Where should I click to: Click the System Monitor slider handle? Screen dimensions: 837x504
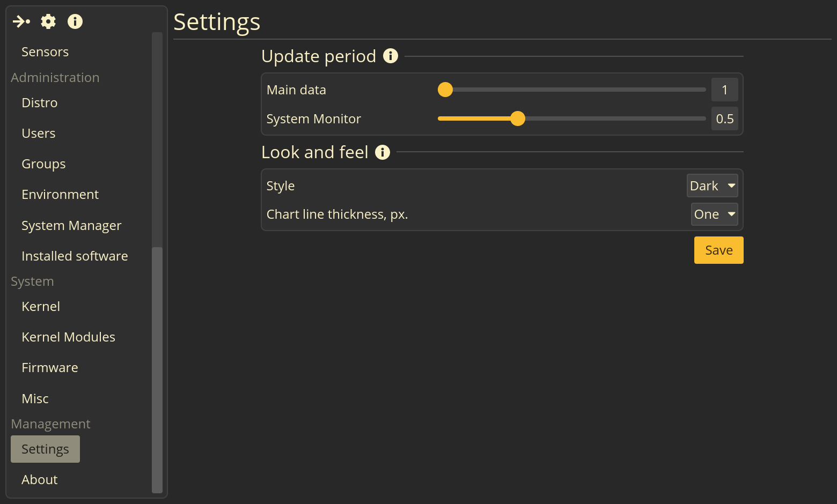518,118
